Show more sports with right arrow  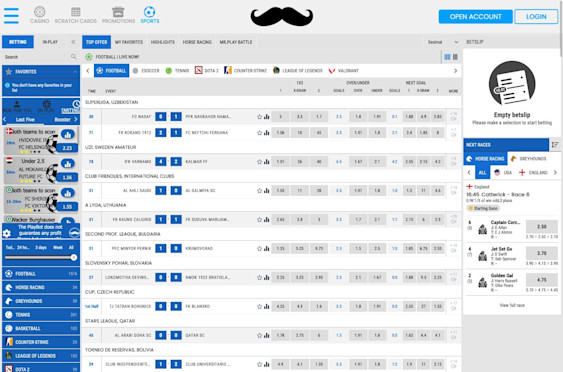(x=456, y=71)
